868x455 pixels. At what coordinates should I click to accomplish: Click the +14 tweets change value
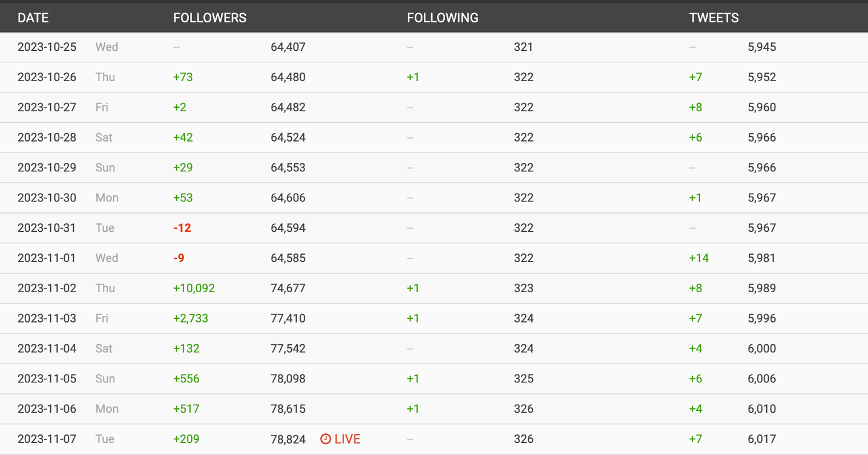(x=699, y=258)
